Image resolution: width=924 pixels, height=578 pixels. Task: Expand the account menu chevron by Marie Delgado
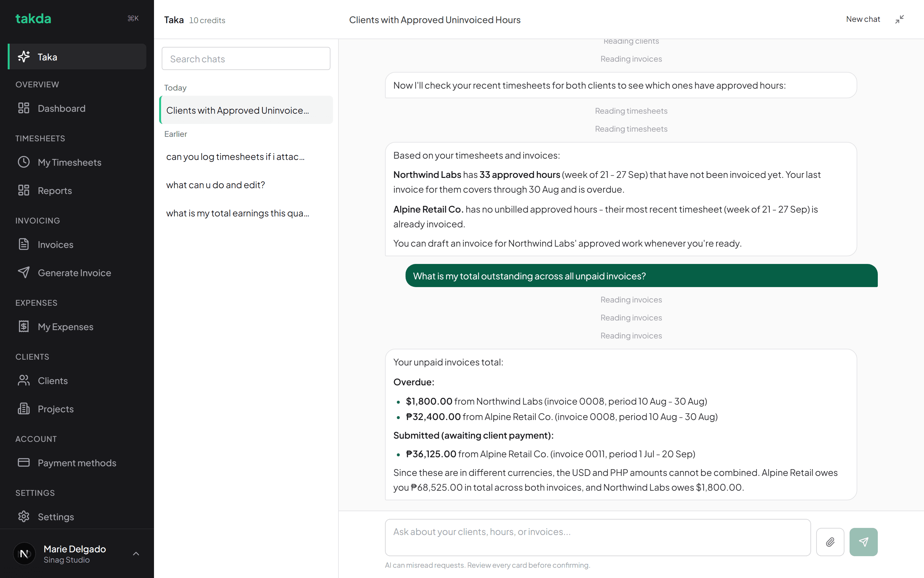point(136,554)
